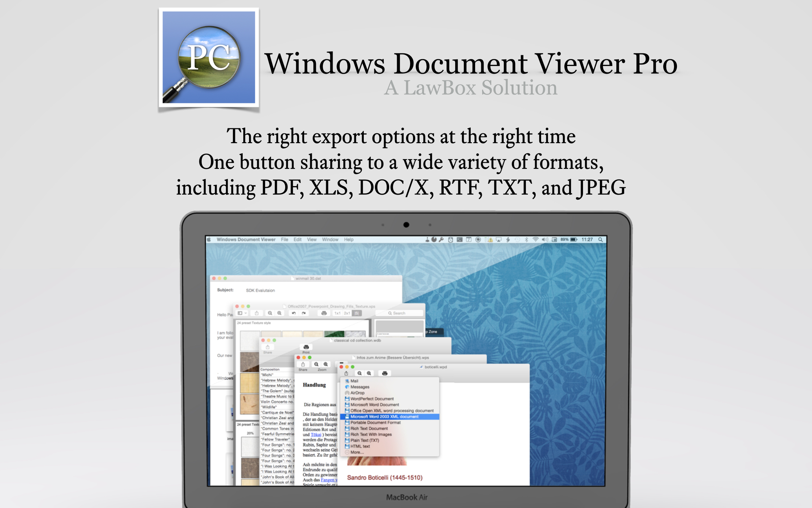Rotate right in the .xps window toolbar

pos(303,313)
